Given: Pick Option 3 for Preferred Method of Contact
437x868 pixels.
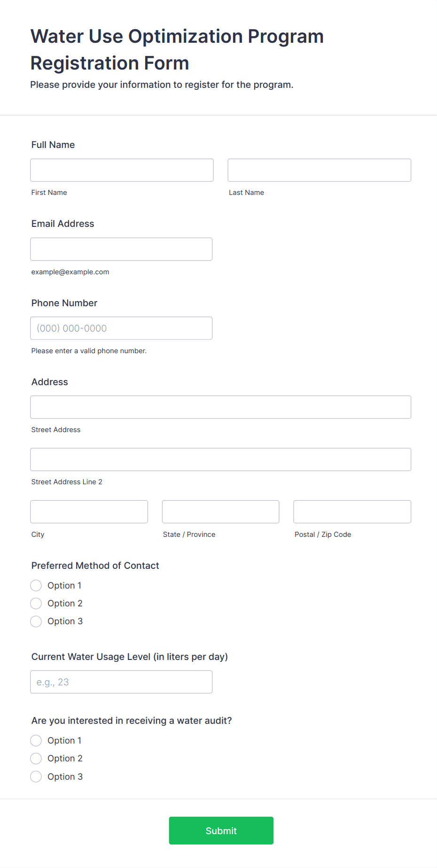Looking at the screenshot, I should [36, 621].
